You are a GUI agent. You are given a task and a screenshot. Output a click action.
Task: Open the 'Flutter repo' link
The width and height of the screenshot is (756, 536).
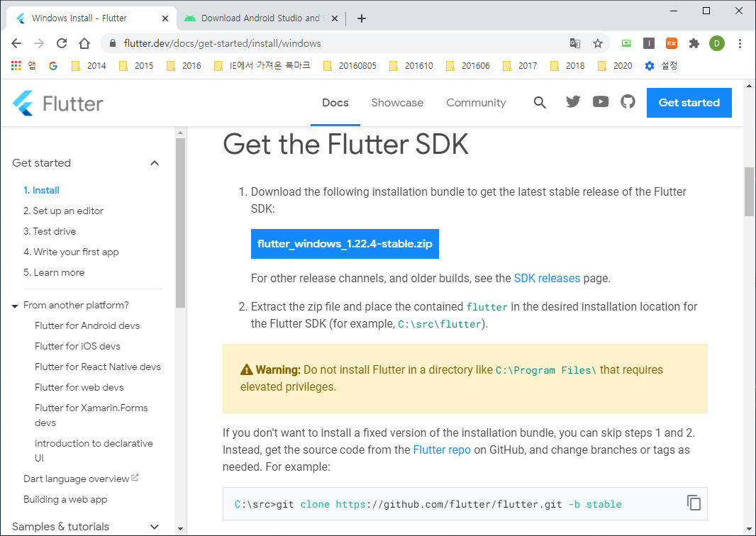(442, 450)
